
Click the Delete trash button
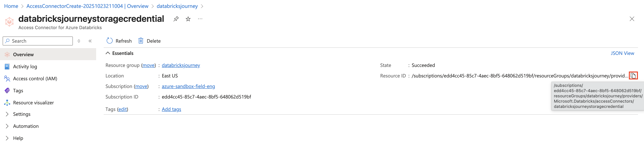pyautogui.click(x=149, y=41)
